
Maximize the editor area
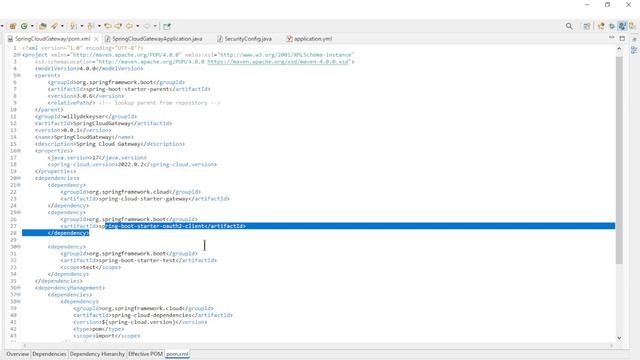[622, 38]
